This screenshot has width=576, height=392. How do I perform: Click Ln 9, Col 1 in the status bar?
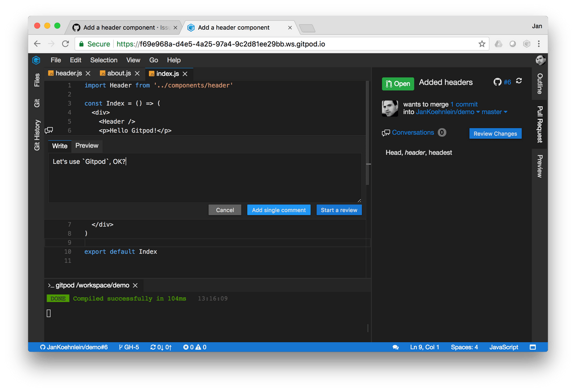(424, 347)
